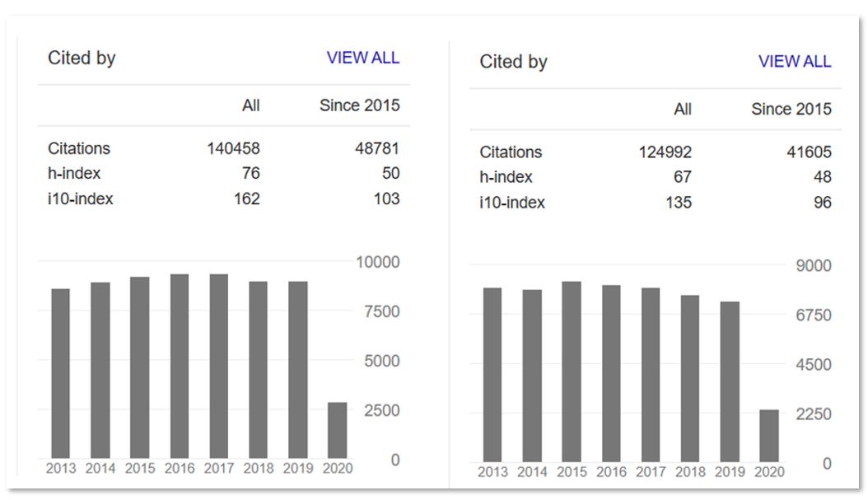
Task: Click the i10-index label beside value 135
Action: point(511,203)
